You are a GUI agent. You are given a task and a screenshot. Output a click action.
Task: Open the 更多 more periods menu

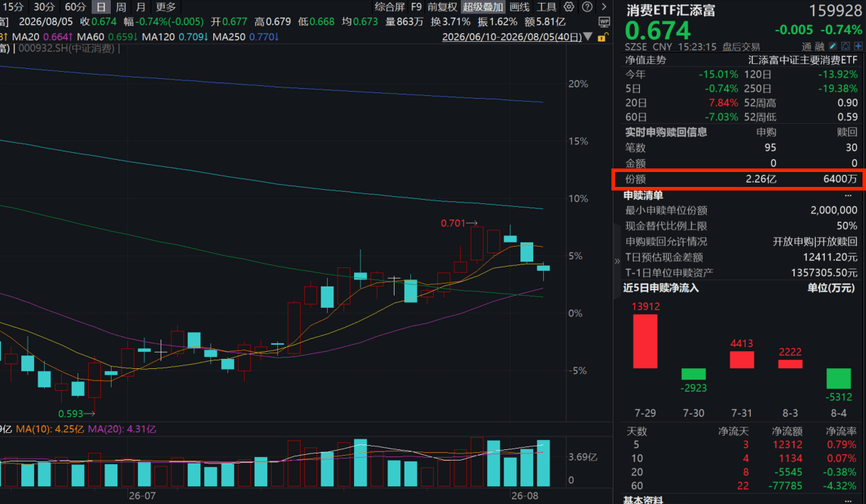[166, 7]
